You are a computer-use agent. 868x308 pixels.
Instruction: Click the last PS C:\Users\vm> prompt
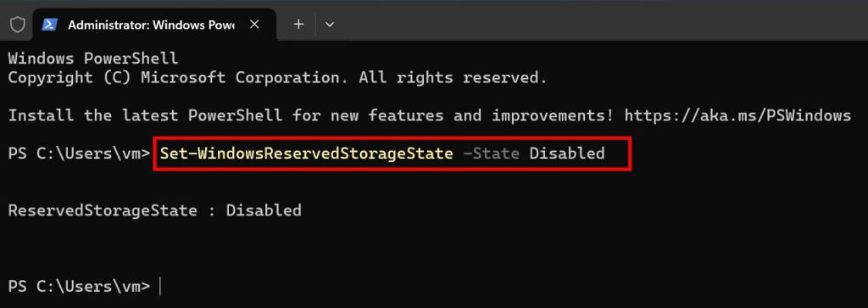click(79, 287)
